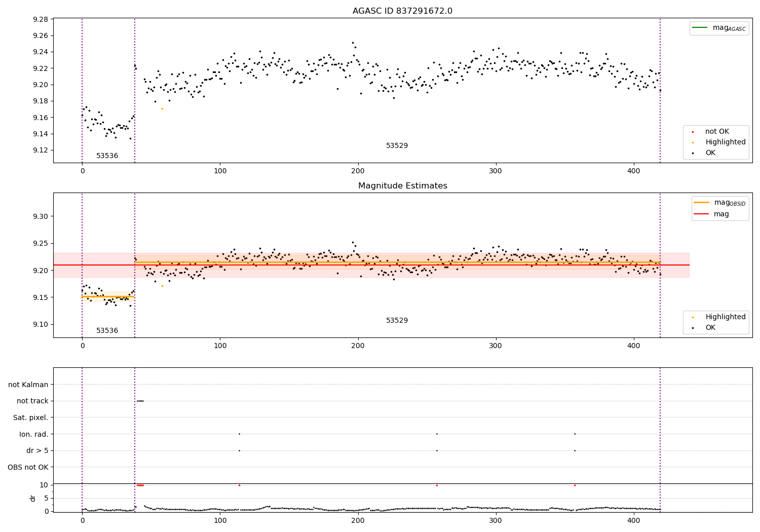
Task: Click the 'not Kalman' y-axis label
Action: (28, 385)
